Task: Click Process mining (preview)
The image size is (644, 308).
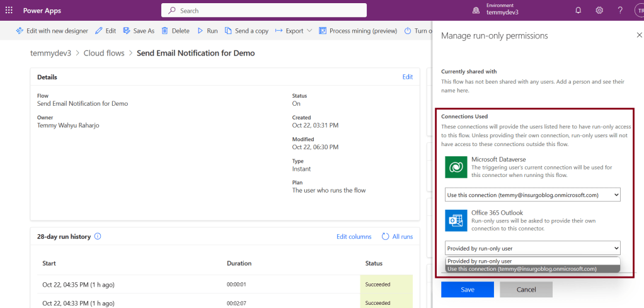Action: [x=358, y=31]
